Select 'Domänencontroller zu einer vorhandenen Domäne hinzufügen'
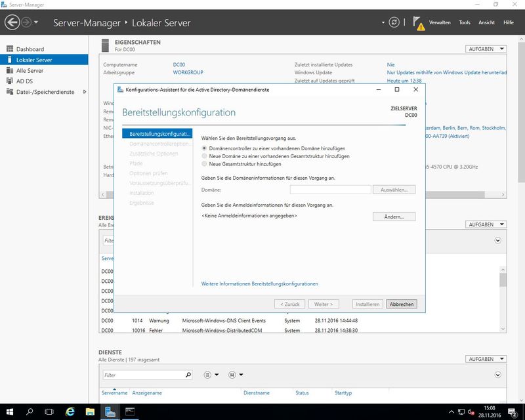This screenshot has width=525, height=420. pos(204,149)
